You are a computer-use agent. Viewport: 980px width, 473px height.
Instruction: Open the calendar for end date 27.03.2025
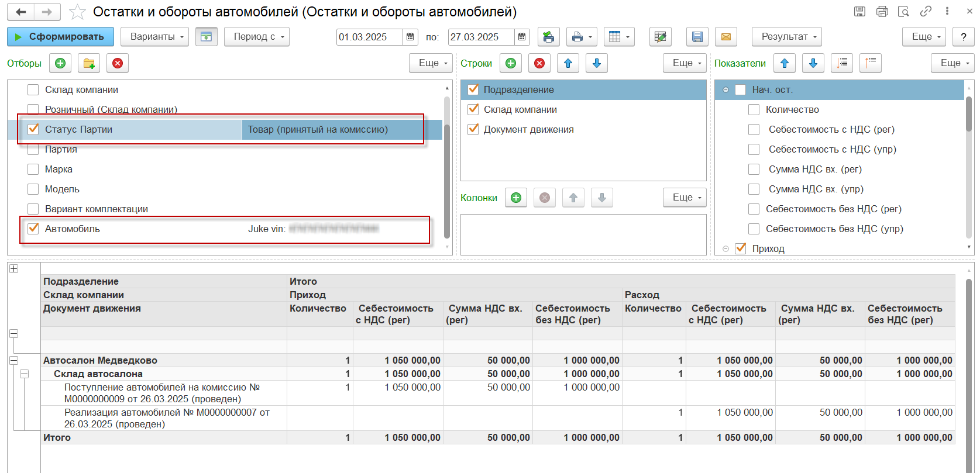[x=522, y=37]
